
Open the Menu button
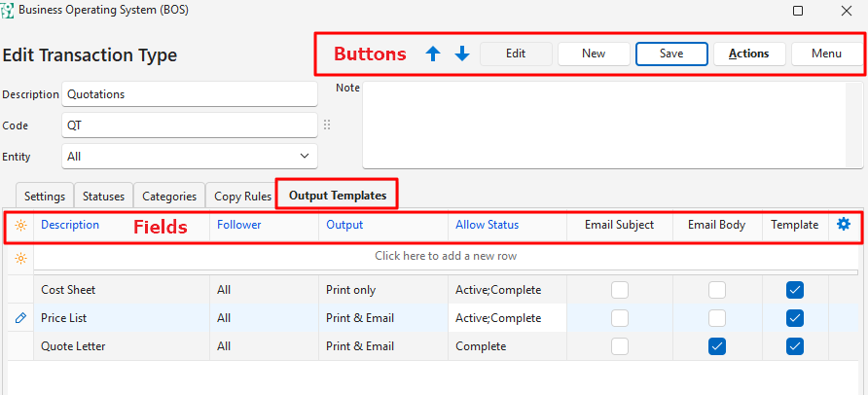pos(826,54)
